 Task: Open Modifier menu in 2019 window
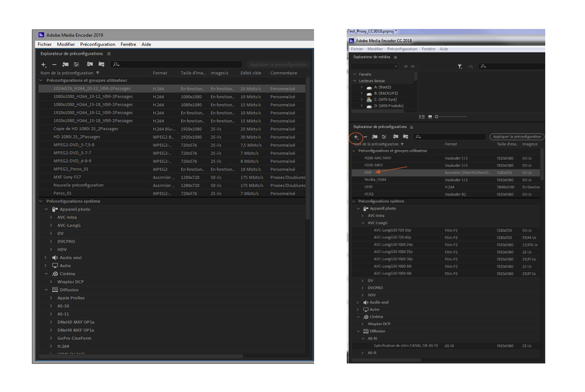pyautogui.click(x=66, y=44)
